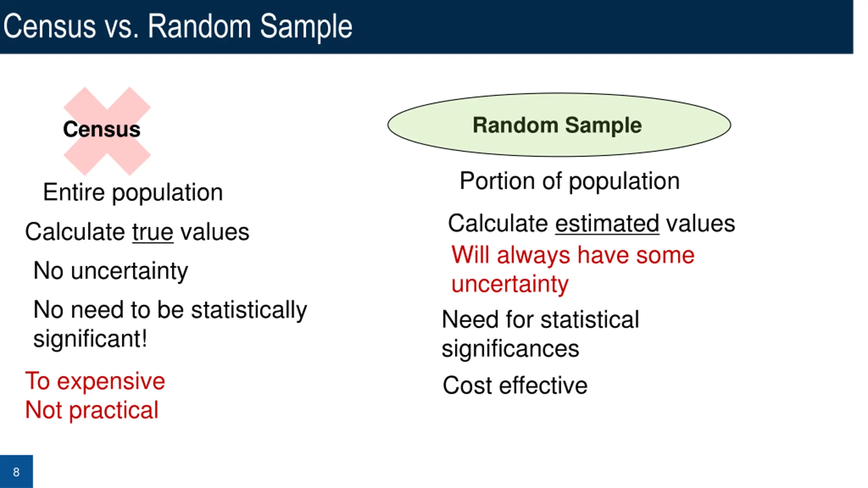Image resolution: width=868 pixels, height=488 pixels.
Task: Select the green Random Sample ellipse
Action: point(559,125)
